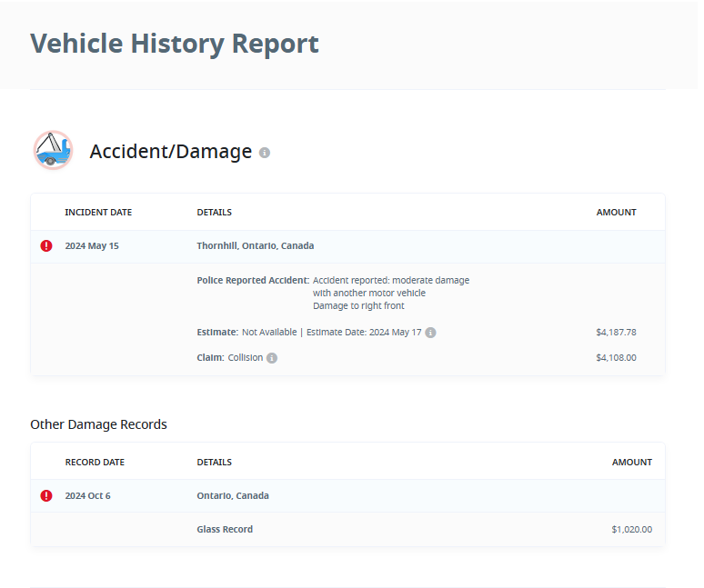Click the RECORD DATE column header
The width and height of the screenshot is (704, 588).
95,462
